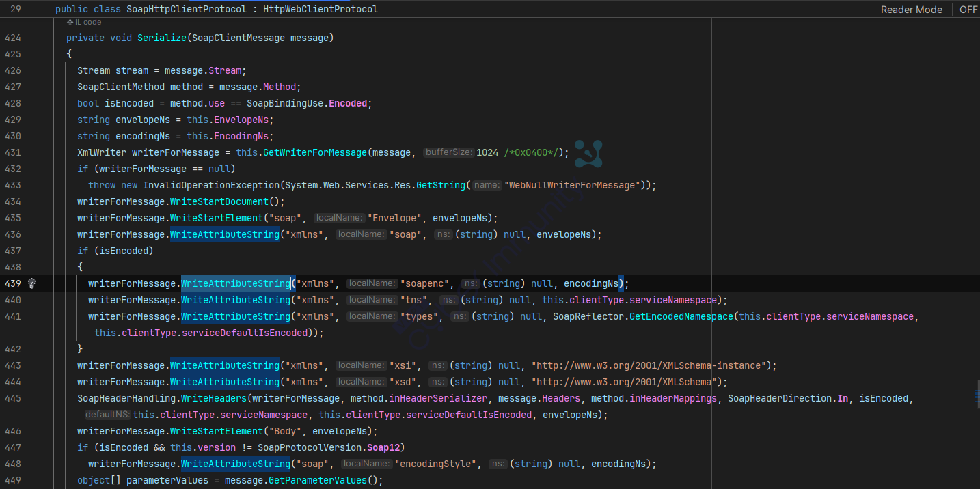Image resolution: width=980 pixels, height=489 pixels.
Task: Click the Reader Mode label
Action: 911,10
